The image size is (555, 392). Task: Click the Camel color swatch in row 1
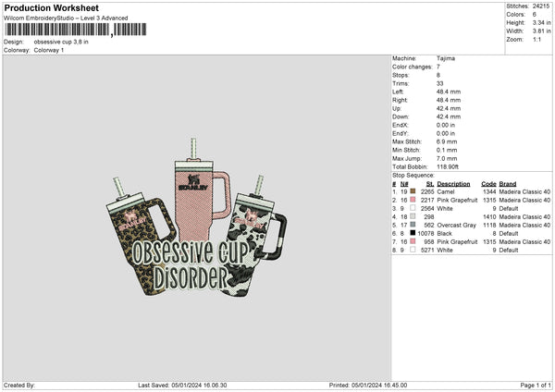click(x=413, y=191)
